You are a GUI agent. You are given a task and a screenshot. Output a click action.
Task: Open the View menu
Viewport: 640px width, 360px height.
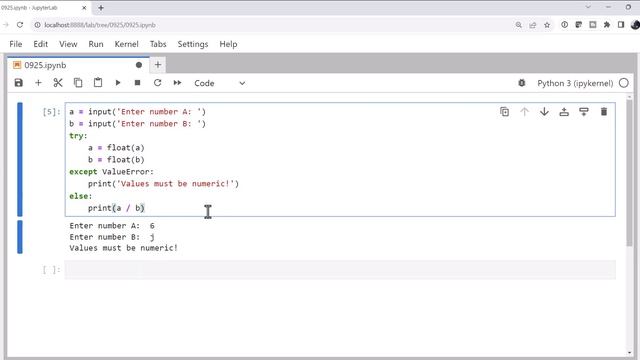pyautogui.click(x=68, y=44)
